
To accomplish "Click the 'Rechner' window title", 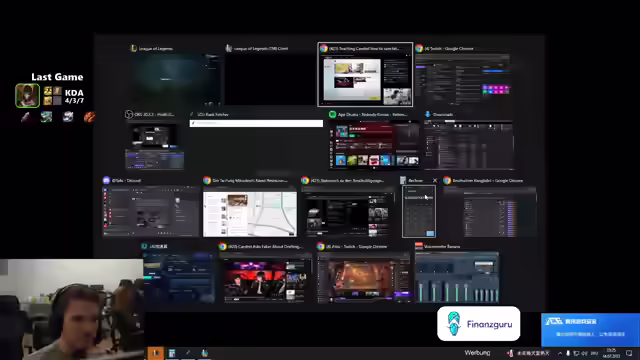I will (416, 180).
